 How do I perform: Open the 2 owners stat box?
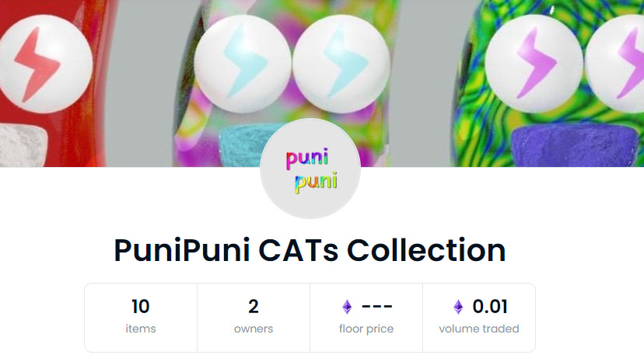click(x=254, y=318)
